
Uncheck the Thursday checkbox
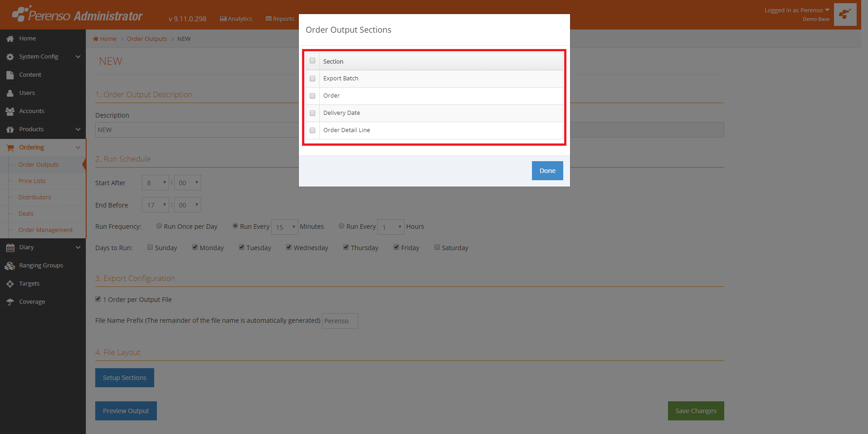pyautogui.click(x=346, y=247)
